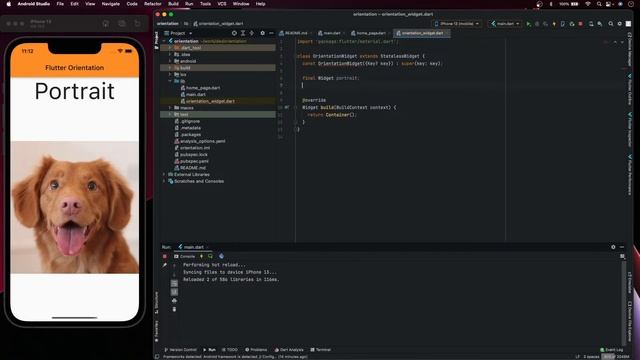Click the home button in simulator toolbar
This screenshot has height=360, width=640.
pos(106,24)
